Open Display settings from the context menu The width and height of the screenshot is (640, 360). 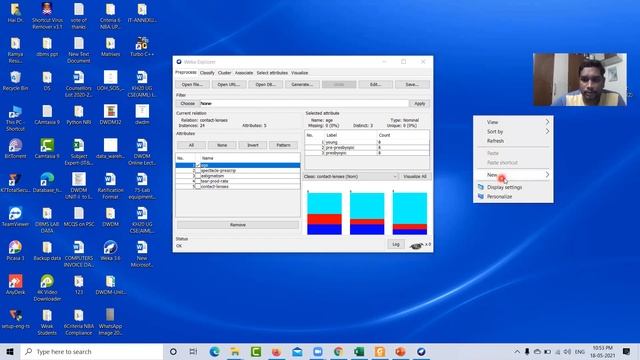click(x=513, y=187)
